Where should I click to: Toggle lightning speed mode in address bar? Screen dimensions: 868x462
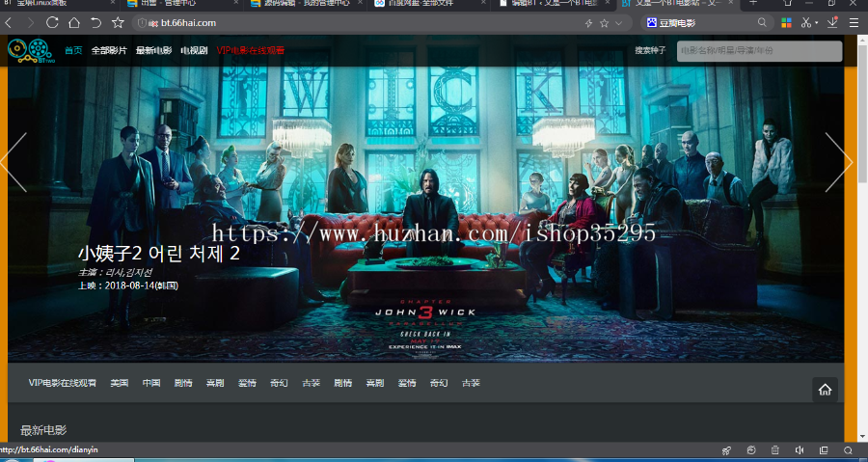[x=588, y=23]
